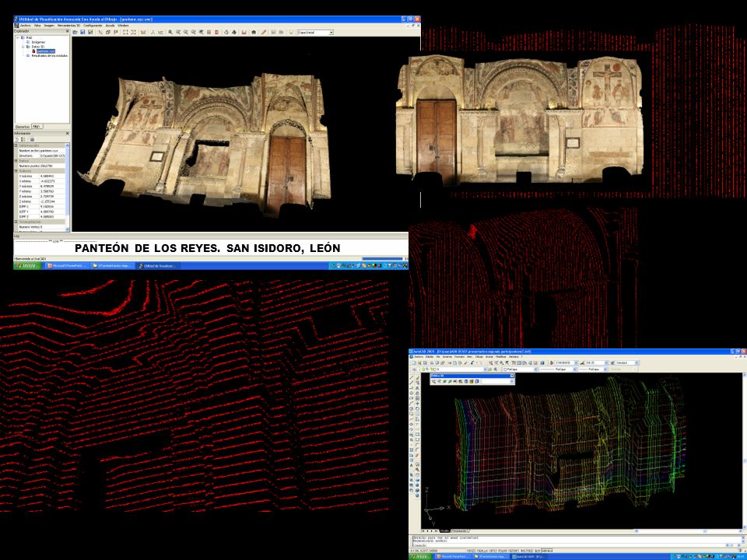Switch to Presentación1 layout tab in AutoCAD

pos(460,531)
